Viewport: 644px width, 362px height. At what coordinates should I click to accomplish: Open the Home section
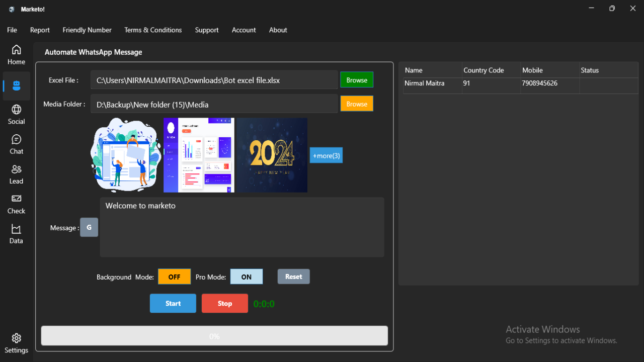16,54
